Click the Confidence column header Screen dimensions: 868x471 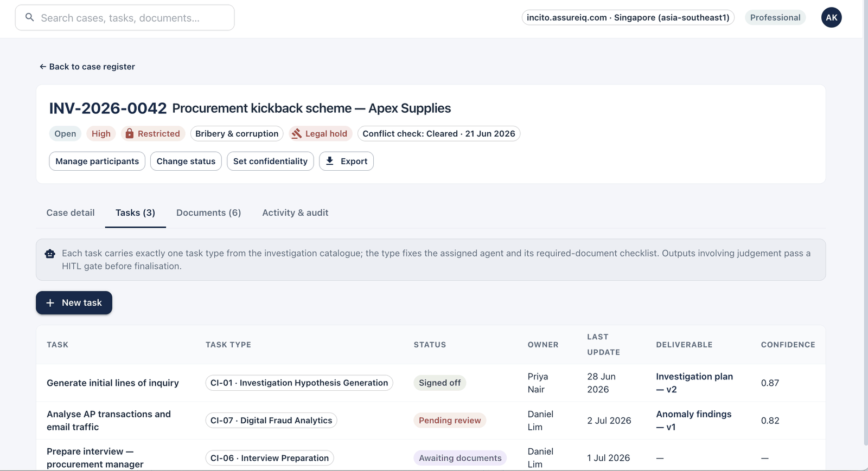[788, 345]
